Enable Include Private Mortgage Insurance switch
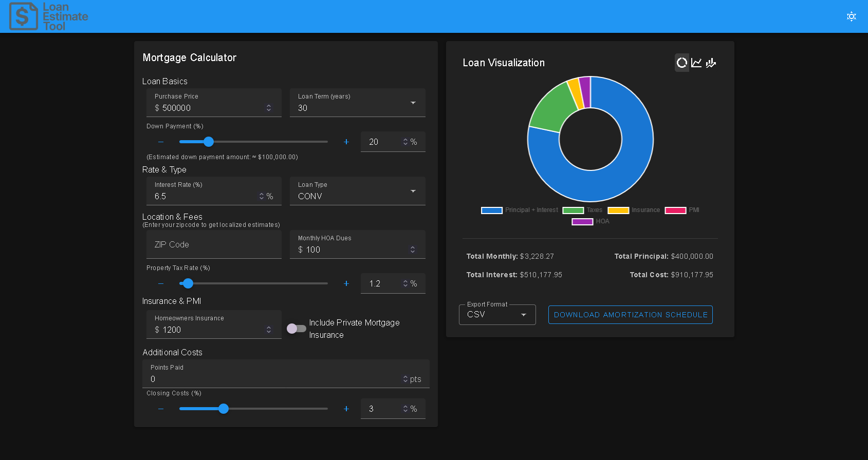This screenshot has width=868, height=460. [297, 329]
